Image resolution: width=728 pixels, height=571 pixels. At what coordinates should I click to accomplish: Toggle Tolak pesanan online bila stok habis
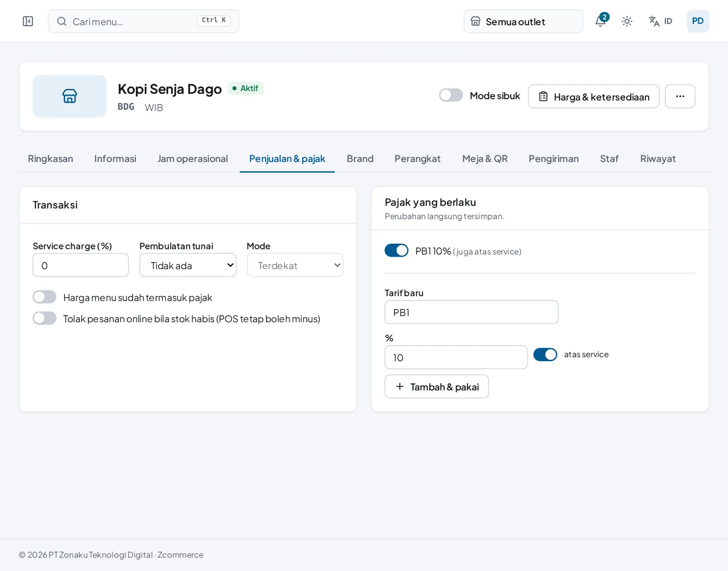(45, 318)
